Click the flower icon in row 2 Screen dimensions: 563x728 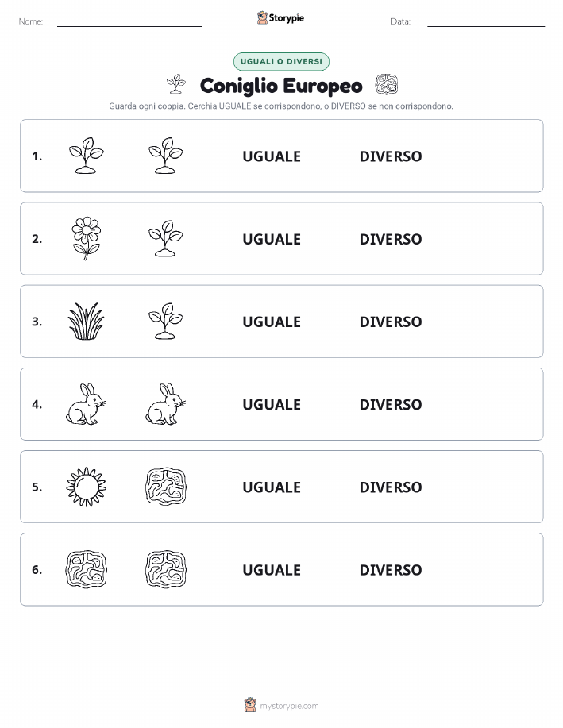(x=86, y=238)
